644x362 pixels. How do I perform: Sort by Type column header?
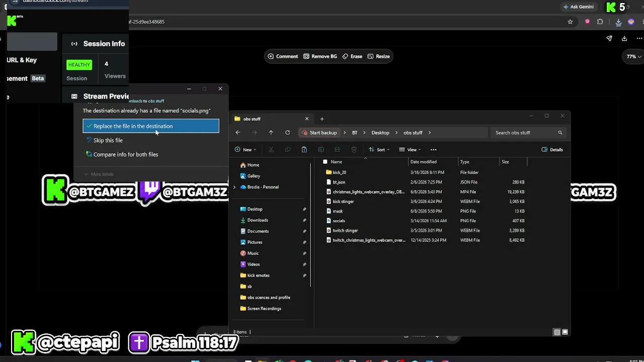(465, 162)
